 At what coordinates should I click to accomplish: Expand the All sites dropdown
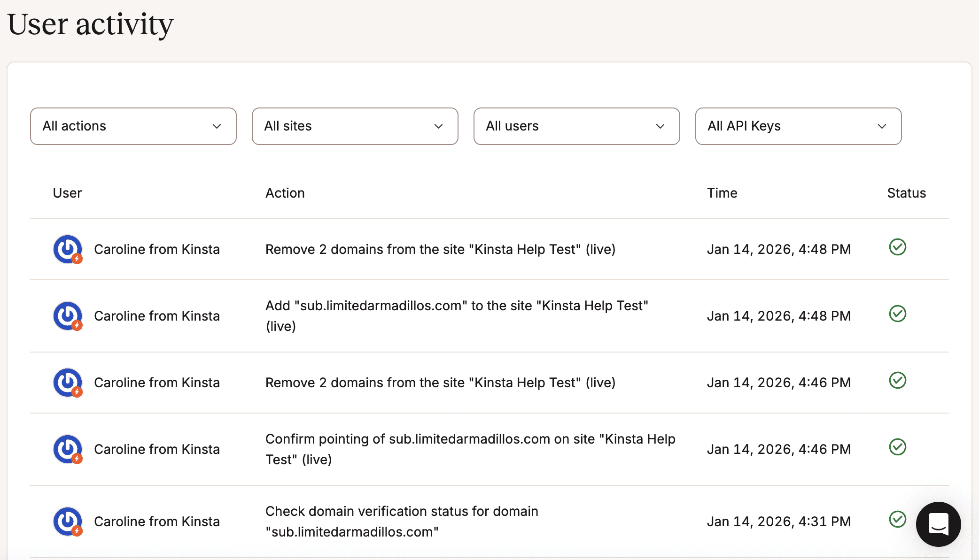355,126
